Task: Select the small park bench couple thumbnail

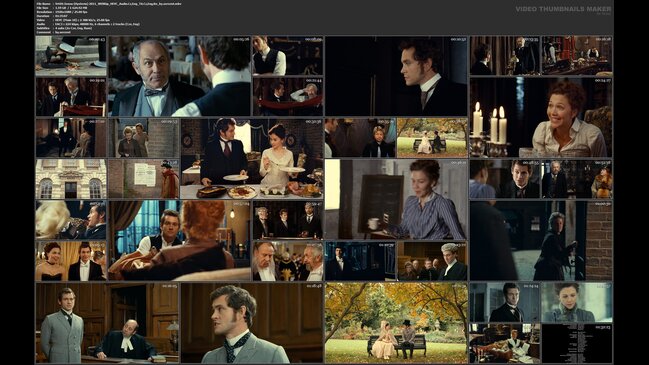Action: tap(432, 138)
